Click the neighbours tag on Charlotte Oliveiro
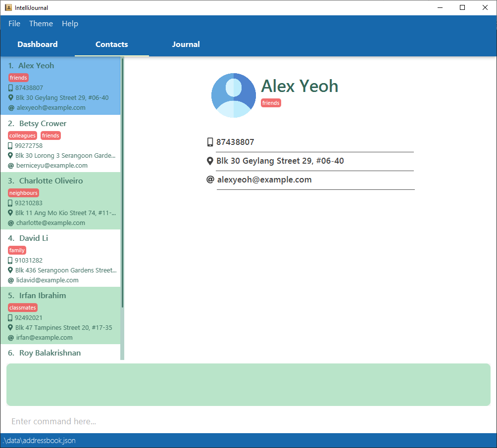The width and height of the screenshot is (497, 448). pos(23,193)
